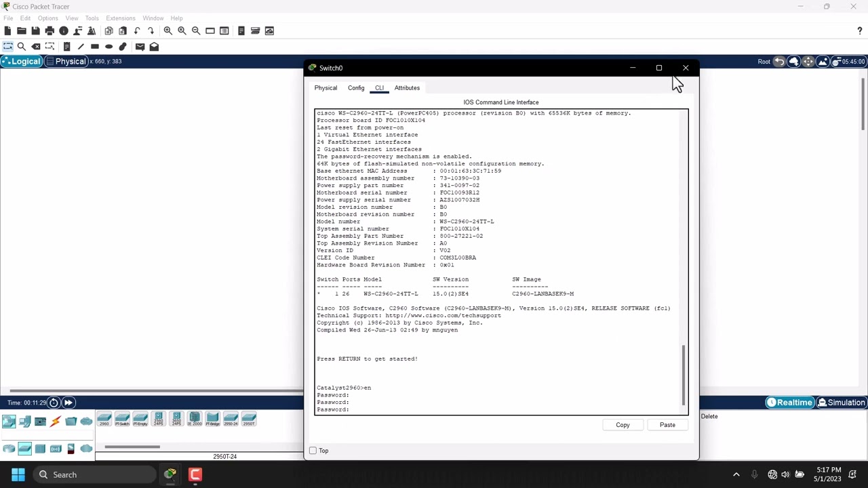Open the Attributes tab in Switch0
Viewport: 868px width, 488px height.
coord(407,88)
